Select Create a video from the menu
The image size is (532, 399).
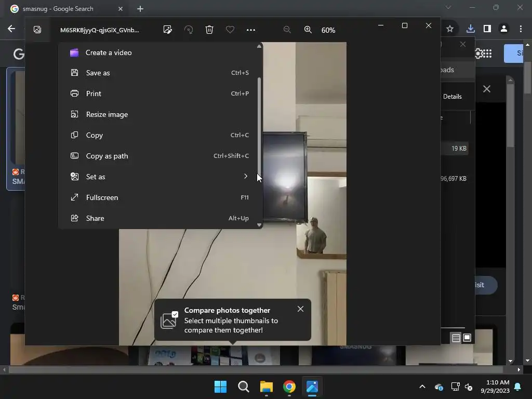tap(160, 52)
